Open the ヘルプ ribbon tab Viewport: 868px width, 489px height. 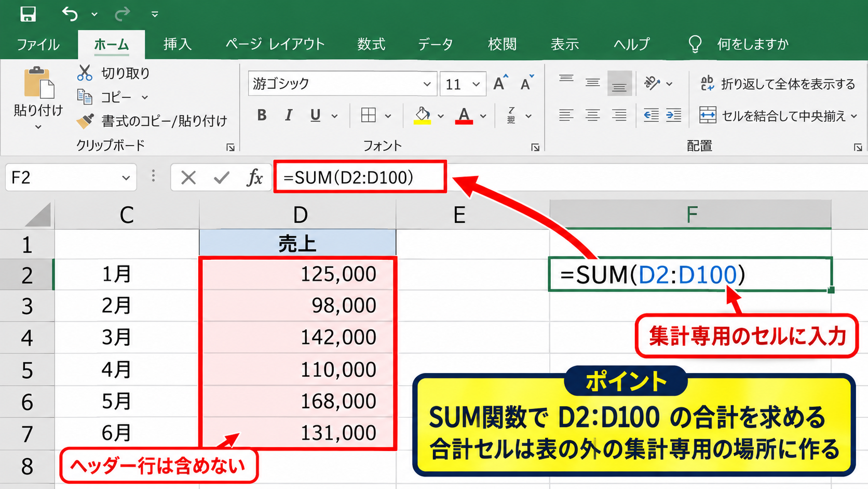[x=632, y=44]
